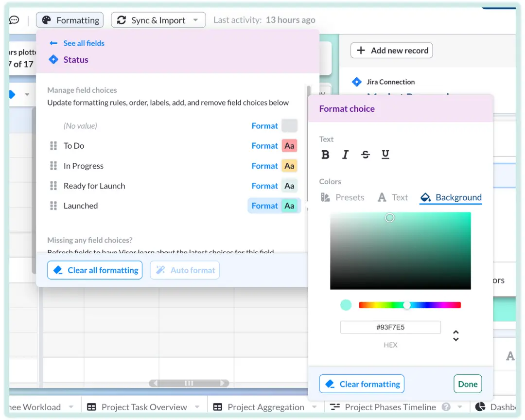Screen dimensions: 525x420
Task: Click Add new record button
Action: point(392,51)
